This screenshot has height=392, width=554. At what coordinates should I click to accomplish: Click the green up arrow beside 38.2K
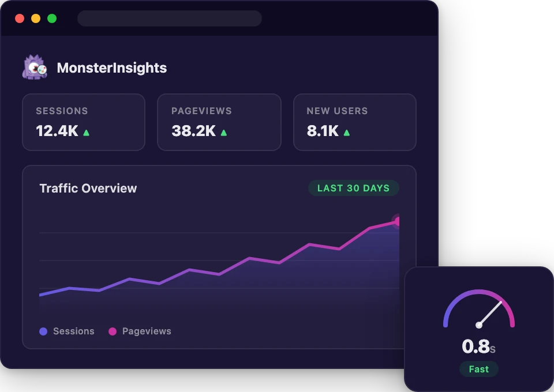pyautogui.click(x=224, y=133)
